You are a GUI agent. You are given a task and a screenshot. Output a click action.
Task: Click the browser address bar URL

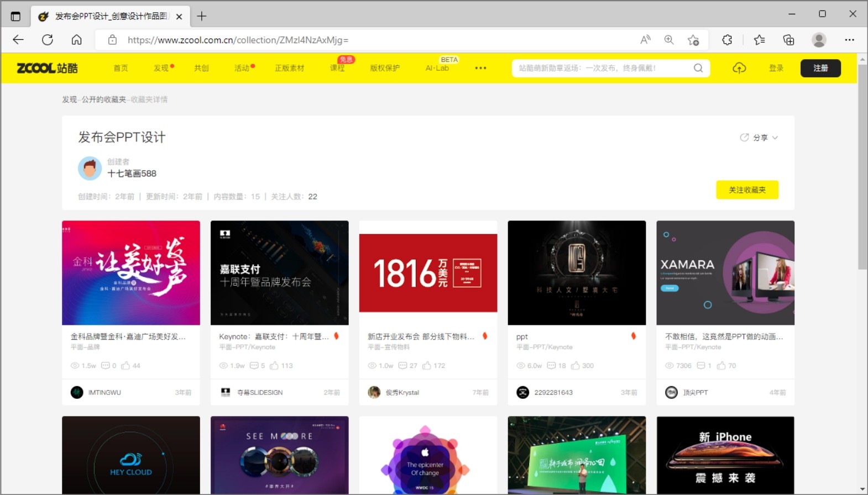(238, 40)
